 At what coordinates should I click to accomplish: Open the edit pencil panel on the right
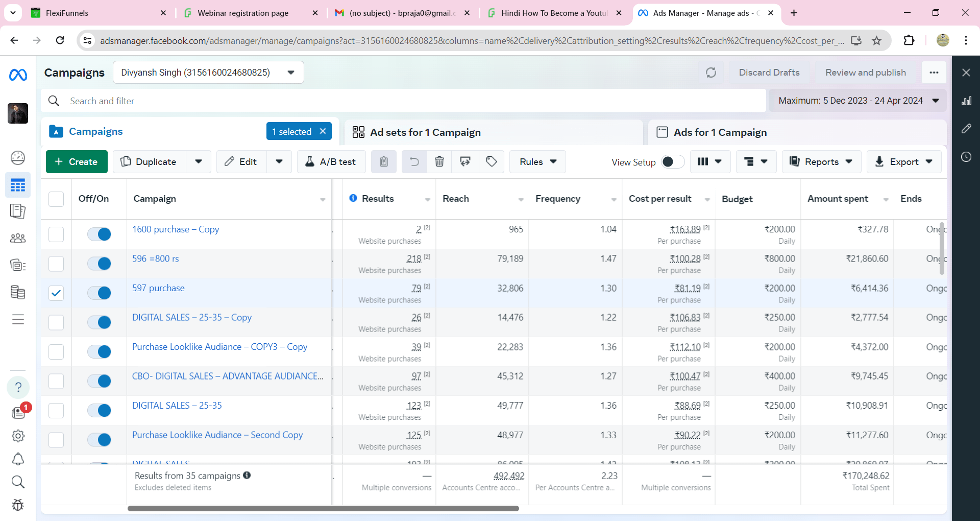coord(966,129)
